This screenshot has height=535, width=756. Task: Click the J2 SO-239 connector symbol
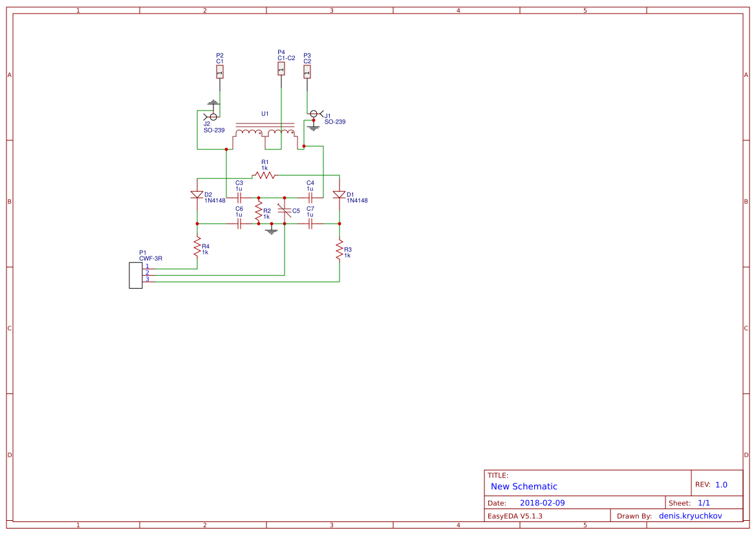(212, 116)
